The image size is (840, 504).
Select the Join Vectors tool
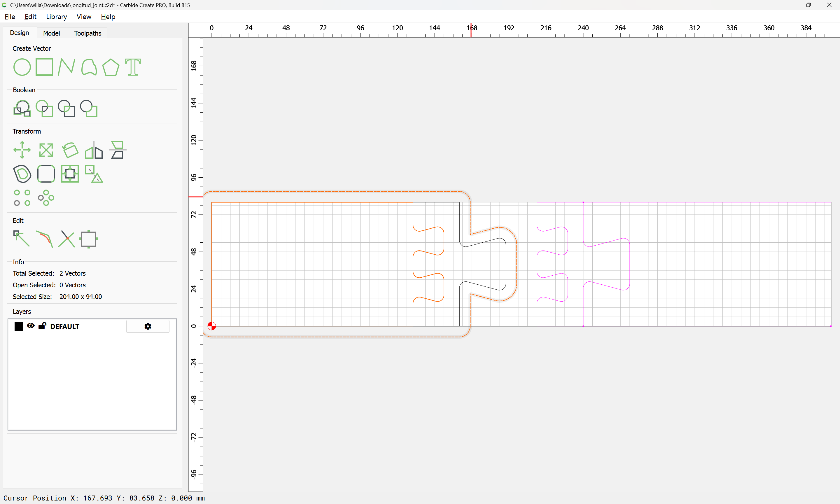(x=44, y=239)
